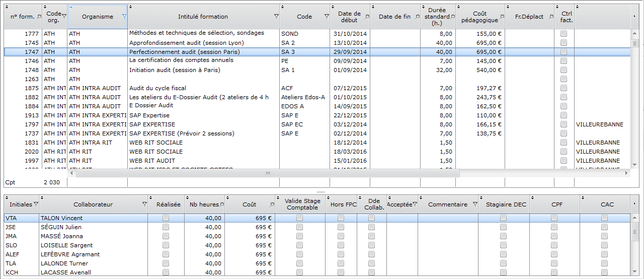Click sort arrows above Commentaire header
Screen dimensions: 644x279
click(420, 197)
